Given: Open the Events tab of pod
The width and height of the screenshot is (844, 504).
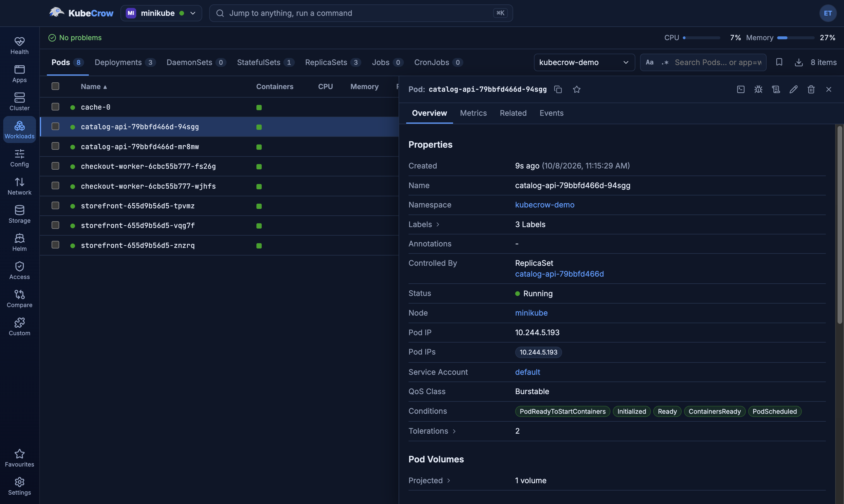Looking at the screenshot, I should 551,113.
